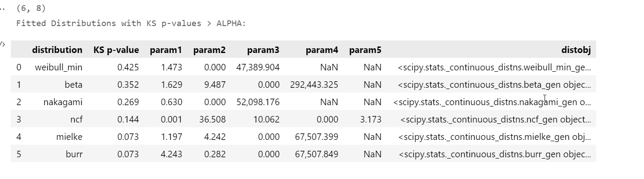Click the 'param3' column header

pyautogui.click(x=263, y=50)
